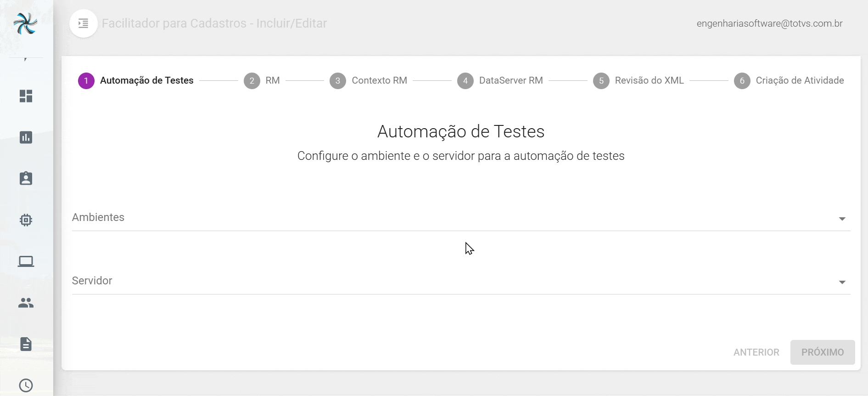Viewport: 868px width, 396px height.
Task: Click the assignment badge sidebar icon
Action: [26, 178]
